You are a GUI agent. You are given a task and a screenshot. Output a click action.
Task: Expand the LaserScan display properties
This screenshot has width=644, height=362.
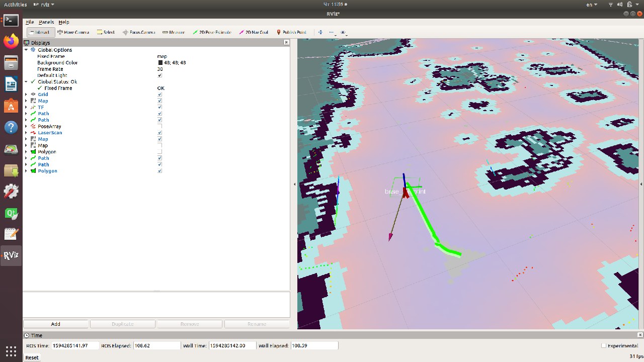(26, 133)
